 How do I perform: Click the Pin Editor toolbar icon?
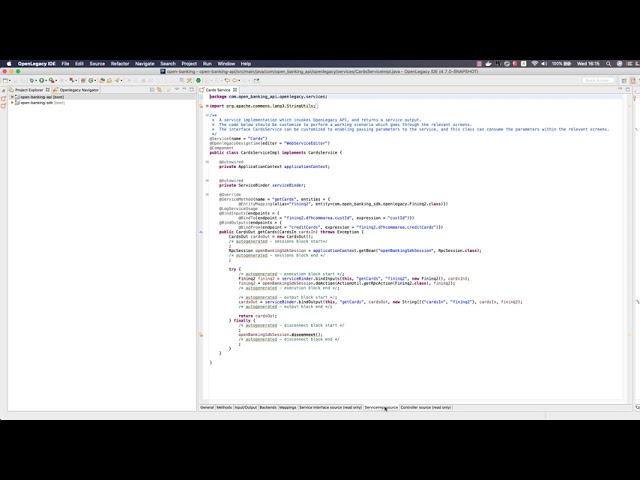click(x=256, y=80)
